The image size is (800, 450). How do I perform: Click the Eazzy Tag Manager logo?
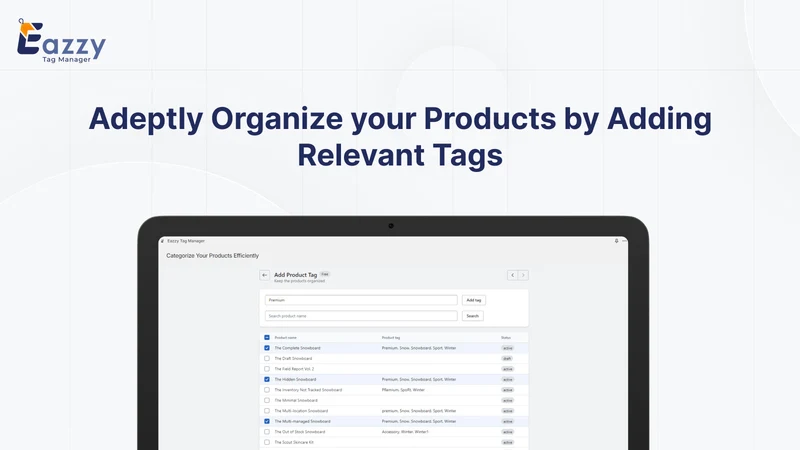point(61,41)
